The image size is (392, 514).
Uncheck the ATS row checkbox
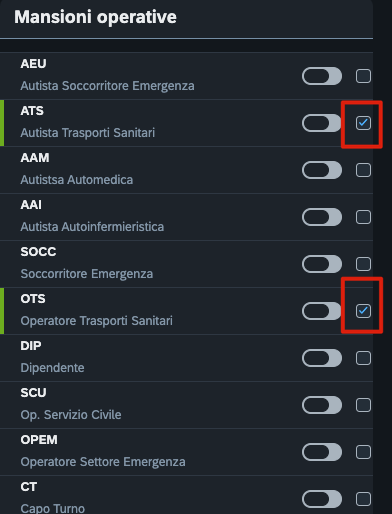tap(363, 123)
